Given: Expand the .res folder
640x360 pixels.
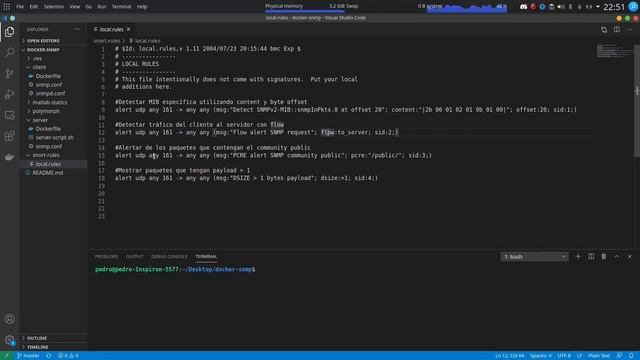Looking at the screenshot, I should 53,58.
